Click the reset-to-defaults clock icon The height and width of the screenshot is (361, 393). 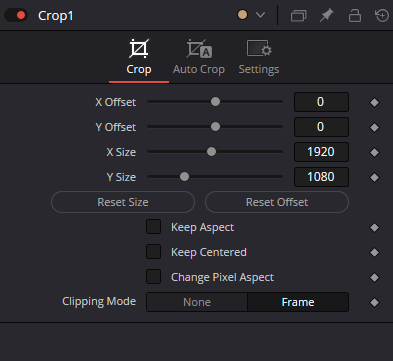coord(382,15)
